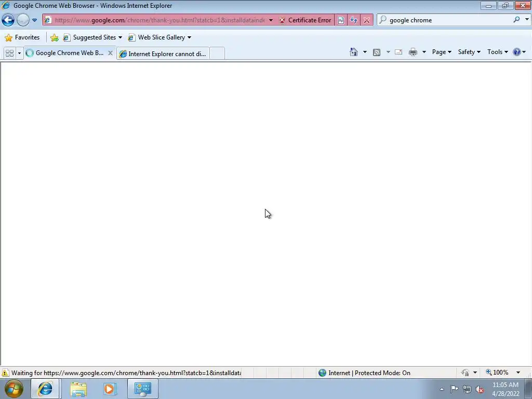The image size is (532, 399).
Task: Open the recent pages dropdown arrow
Action: coord(35,20)
